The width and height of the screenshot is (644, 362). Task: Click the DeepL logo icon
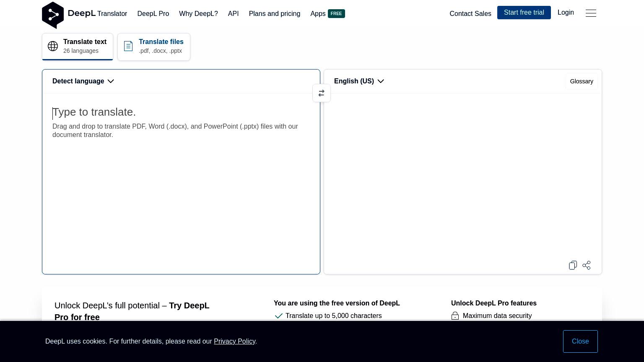53,15
